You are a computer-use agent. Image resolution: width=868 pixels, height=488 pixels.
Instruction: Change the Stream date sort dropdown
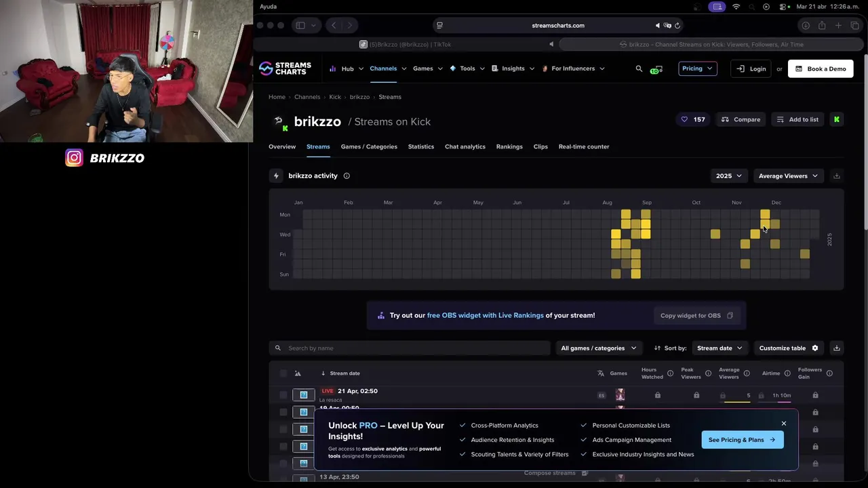point(719,348)
